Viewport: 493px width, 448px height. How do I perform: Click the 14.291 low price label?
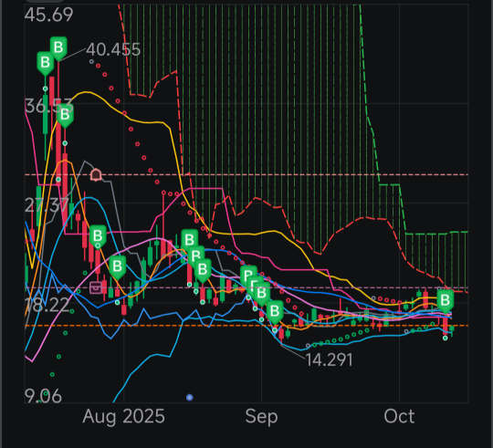[x=329, y=360]
